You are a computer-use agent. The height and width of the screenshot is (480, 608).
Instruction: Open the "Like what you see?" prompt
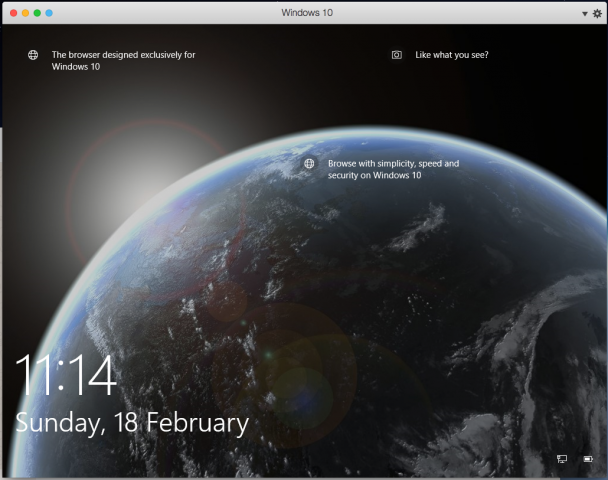pyautogui.click(x=452, y=55)
